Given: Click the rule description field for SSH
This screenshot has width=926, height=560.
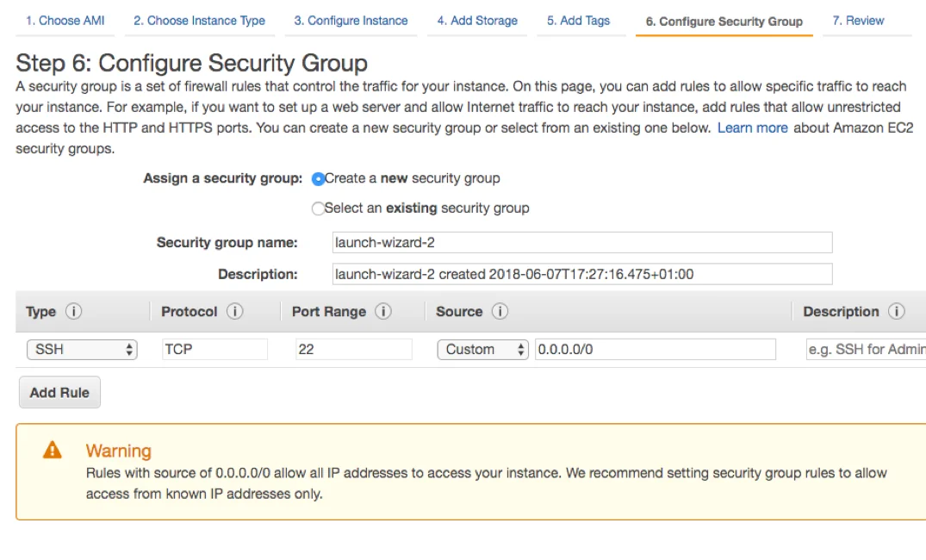Looking at the screenshot, I should point(866,350).
